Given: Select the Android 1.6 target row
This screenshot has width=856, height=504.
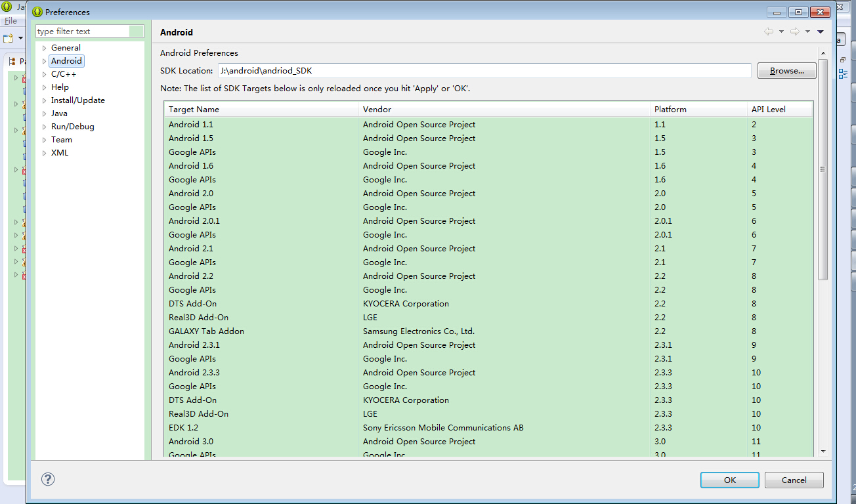Looking at the screenshot, I should point(488,166).
